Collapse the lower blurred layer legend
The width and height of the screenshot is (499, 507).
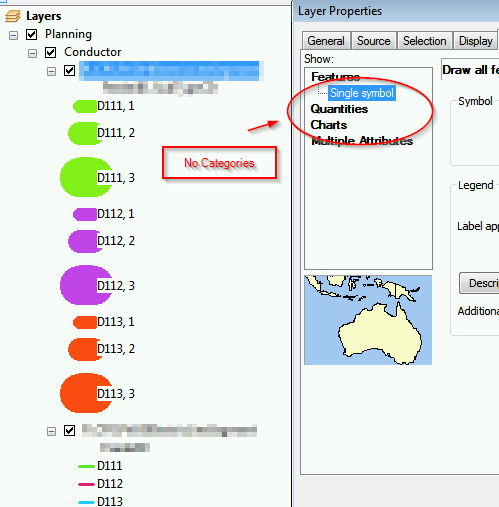(51, 432)
